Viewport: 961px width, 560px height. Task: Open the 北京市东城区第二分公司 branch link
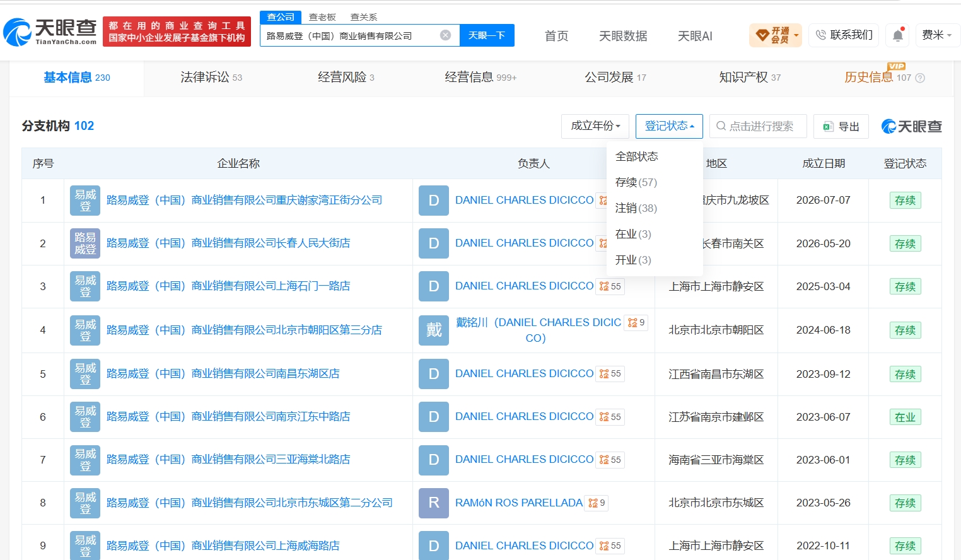pos(250,503)
